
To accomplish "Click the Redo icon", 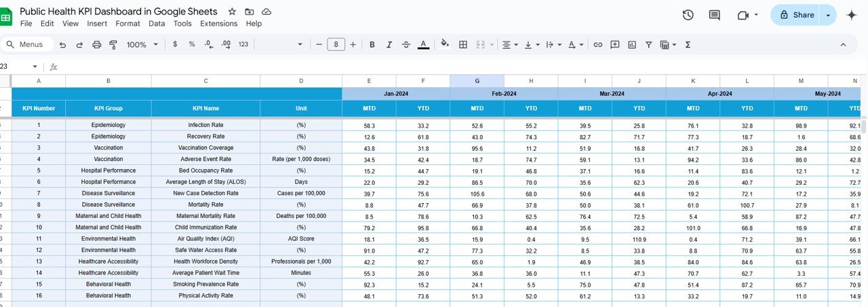I will [x=79, y=44].
